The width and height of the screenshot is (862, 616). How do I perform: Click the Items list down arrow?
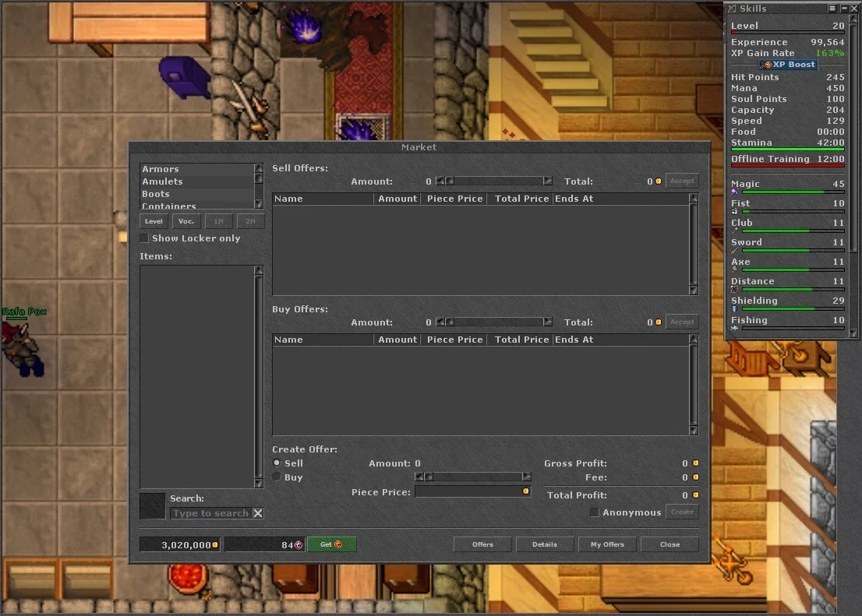pyautogui.click(x=259, y=484)
